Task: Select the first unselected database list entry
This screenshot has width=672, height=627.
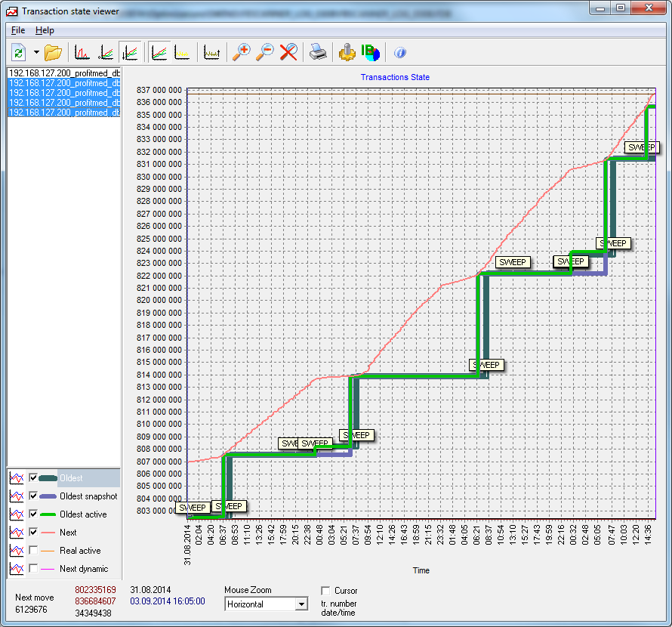Action: coord(64,73)
